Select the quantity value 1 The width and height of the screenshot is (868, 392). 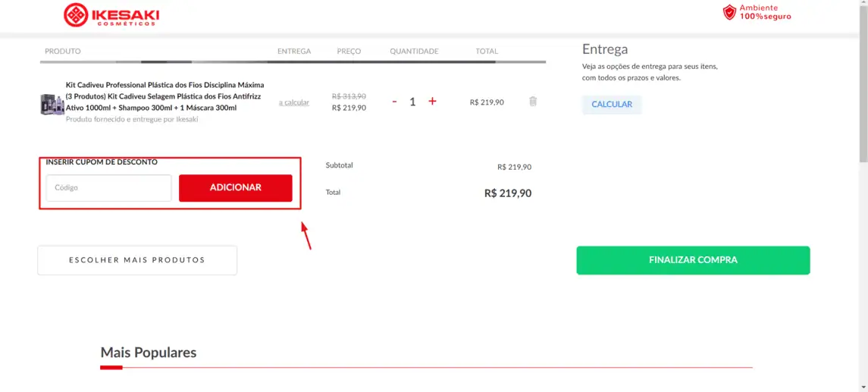coord(412,102)
